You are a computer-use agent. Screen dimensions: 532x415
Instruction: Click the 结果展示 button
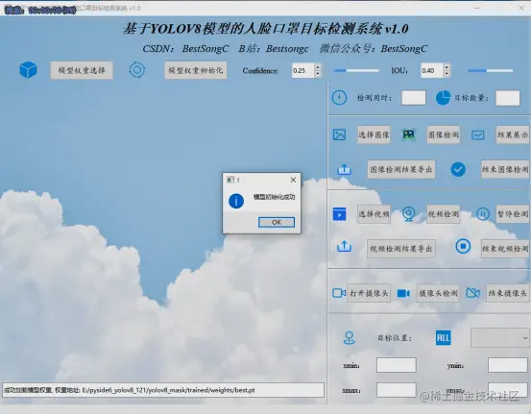pos(513,134)
